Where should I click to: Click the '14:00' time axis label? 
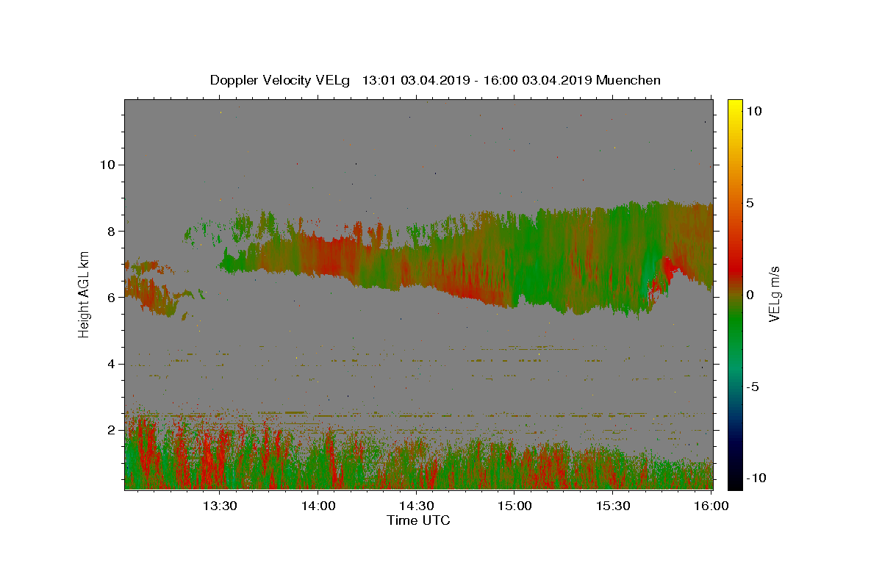tap(318, 506)
